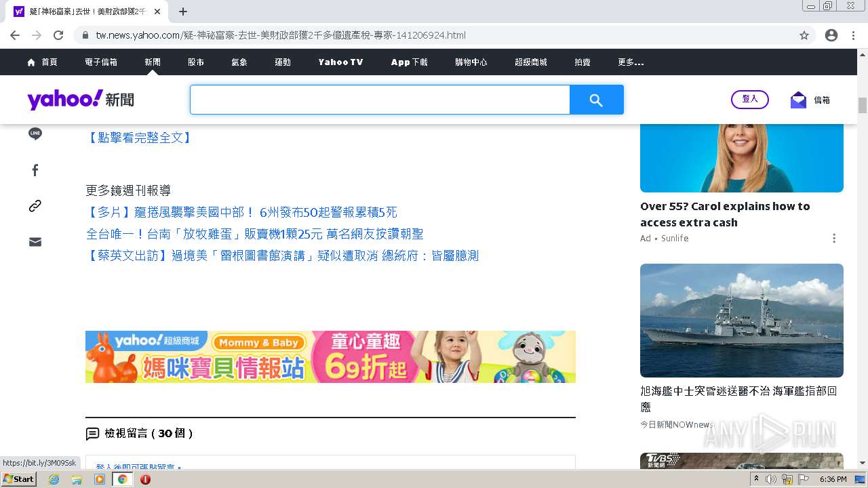Image resolution: width=868 pixels, height=488 pixels.
Task: Open 旭海艦中士突昏迷送醫不治 headline
Action: 738,399
